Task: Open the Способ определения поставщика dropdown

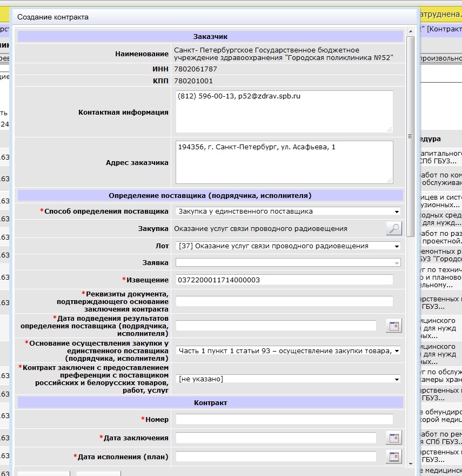Action: 288,211
